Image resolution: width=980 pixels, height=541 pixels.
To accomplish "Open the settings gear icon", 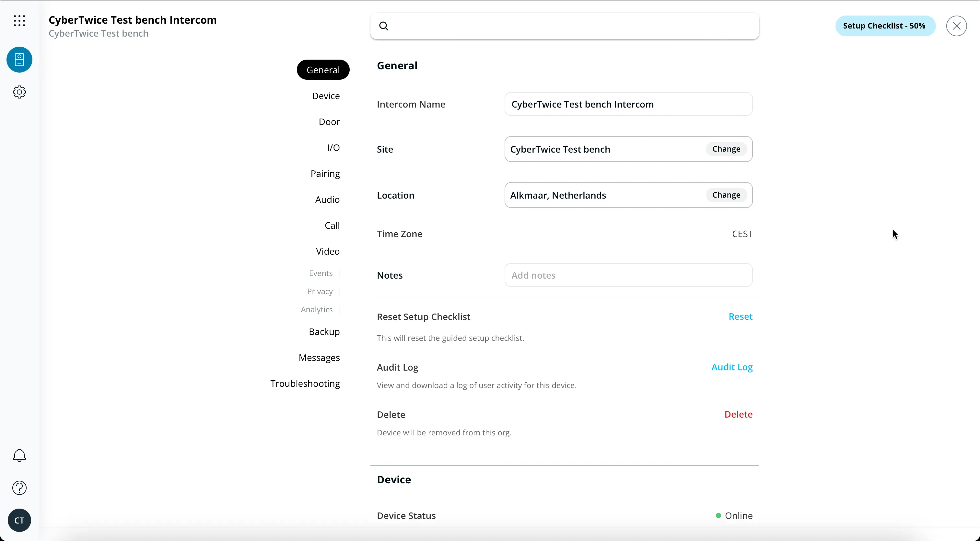I will point(19,92).
